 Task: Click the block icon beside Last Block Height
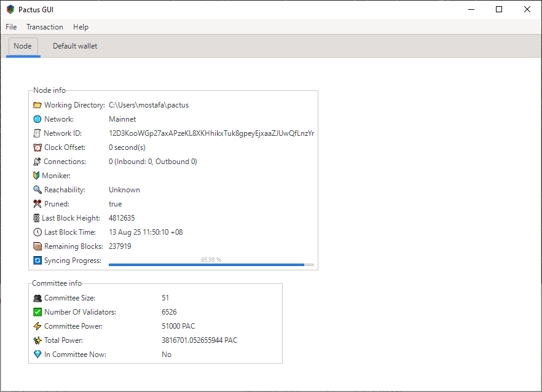point(36,218)
